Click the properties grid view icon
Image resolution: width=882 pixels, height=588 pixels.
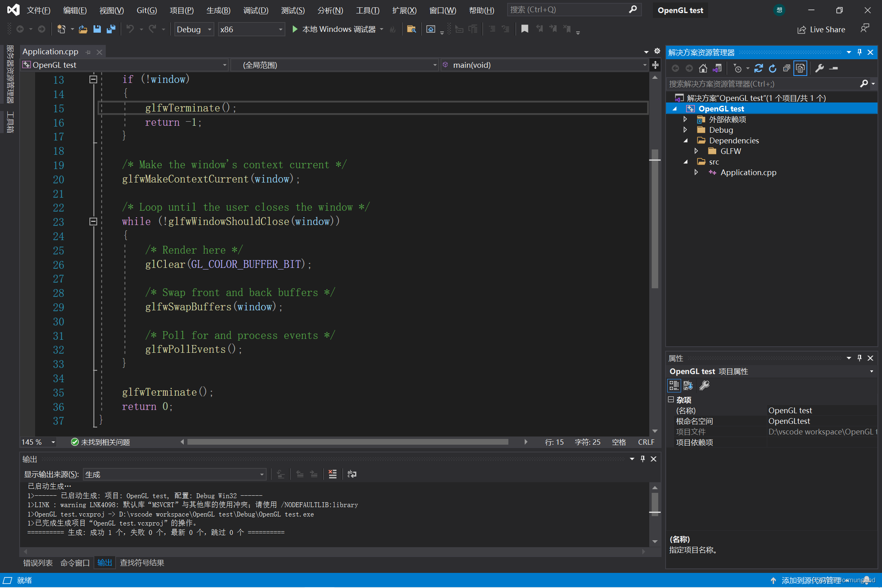coord(674,386)
